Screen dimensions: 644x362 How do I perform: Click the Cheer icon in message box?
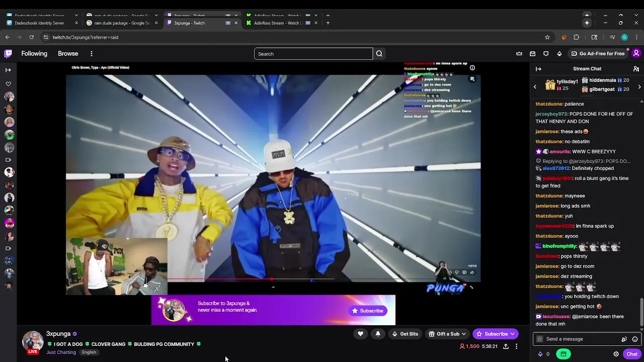coord(624,339)
